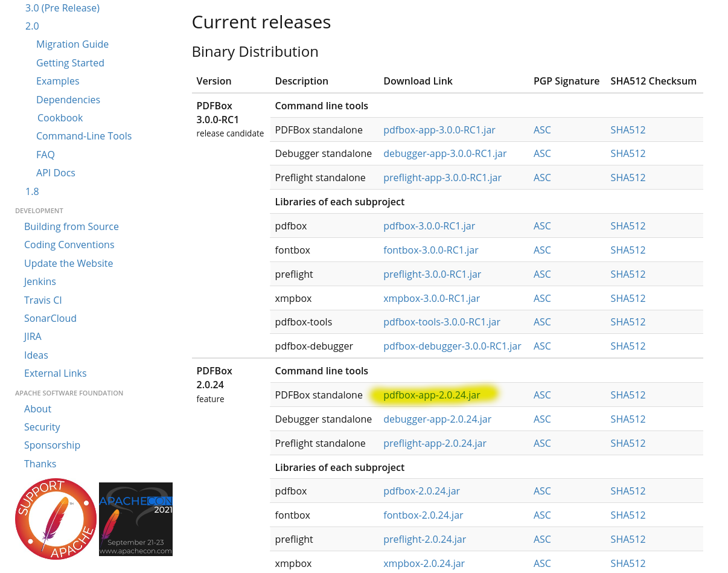Download fontbox-2.0.24.jar
This screenshot has height=573, width=728.
click(x=423, y=515)
